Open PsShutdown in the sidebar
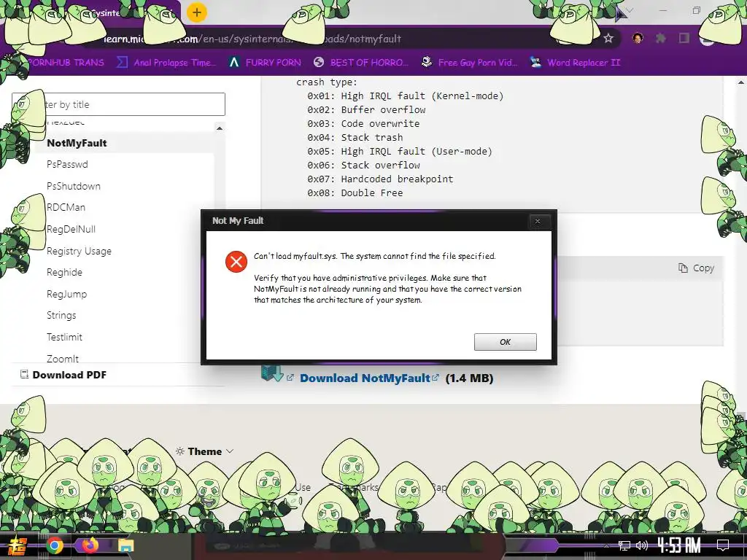This screenshot has height=560, width=747. tap(74, 186)
